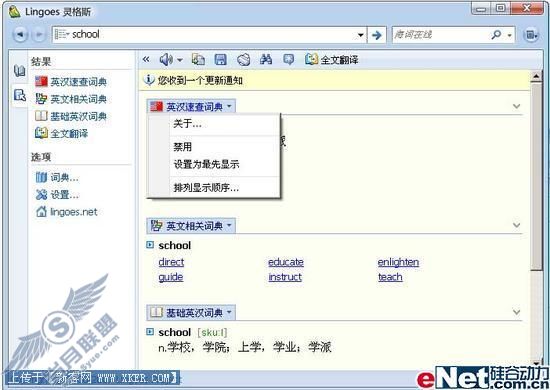Open the dictionary index sidebar book icon
The height and width of the screenshot is (390, 550).
[20, 70]
